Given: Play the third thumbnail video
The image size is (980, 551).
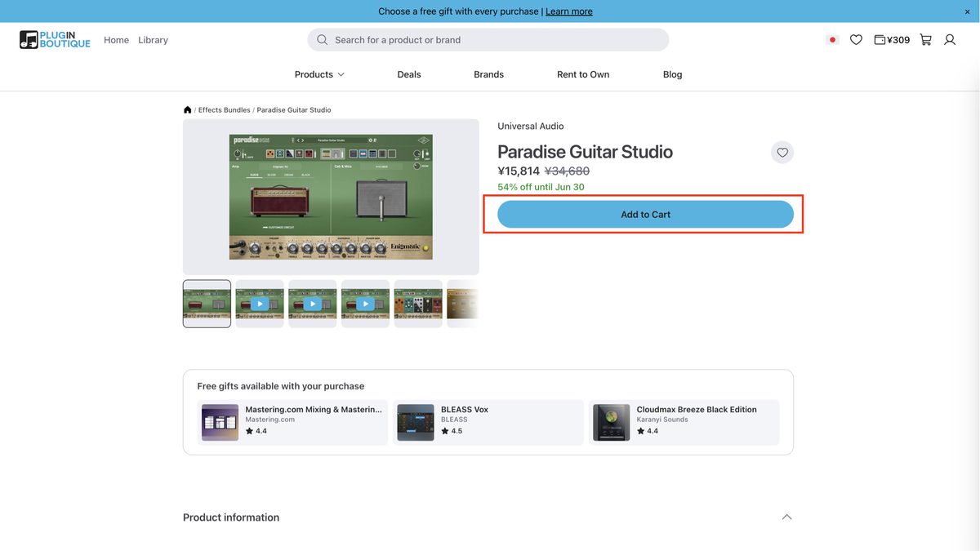Looking at the screenshot, I should [312, 304].
